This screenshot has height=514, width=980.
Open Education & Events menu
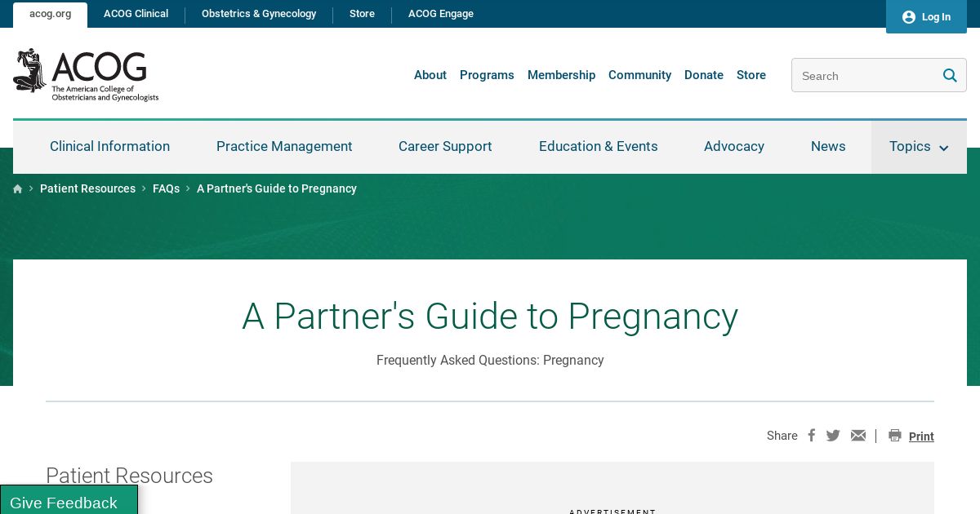click(599, 147)
